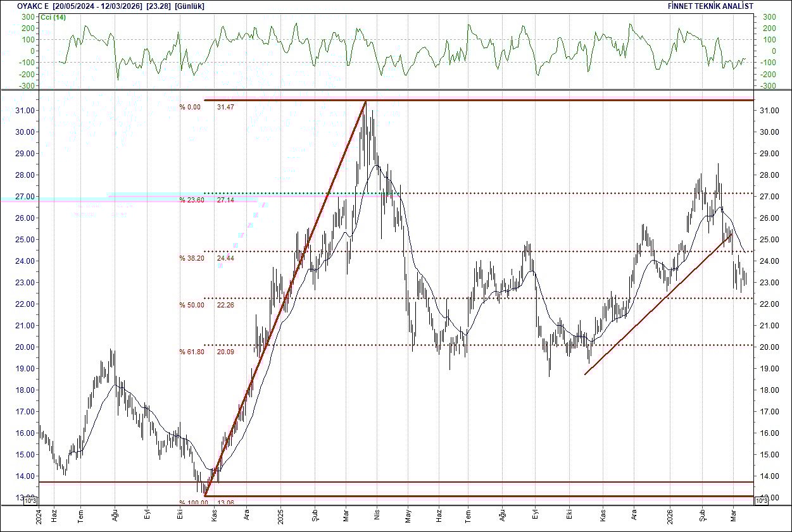
Task: Select the % 50.00 level label showing 22.26
Action: [x=191, y=304]
